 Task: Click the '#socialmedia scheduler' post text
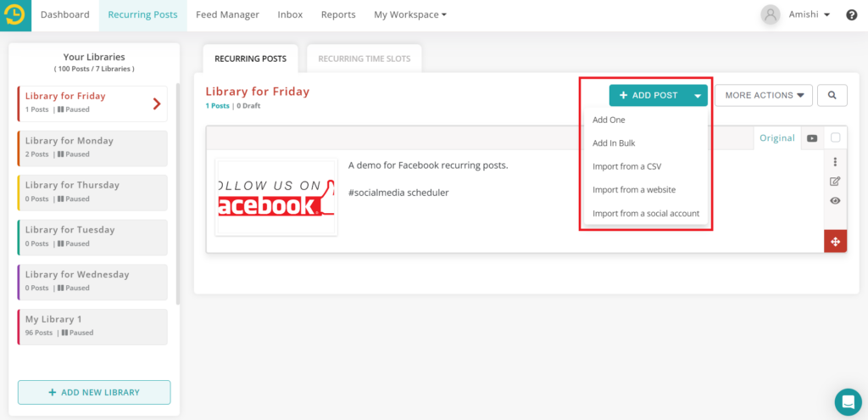click(x=398, y=193)
